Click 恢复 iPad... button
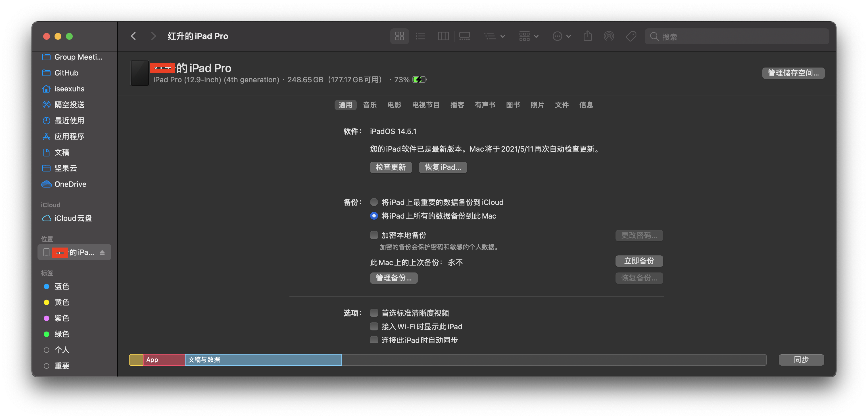The width and height of the screenshot is (868, 419). (443, 167)
